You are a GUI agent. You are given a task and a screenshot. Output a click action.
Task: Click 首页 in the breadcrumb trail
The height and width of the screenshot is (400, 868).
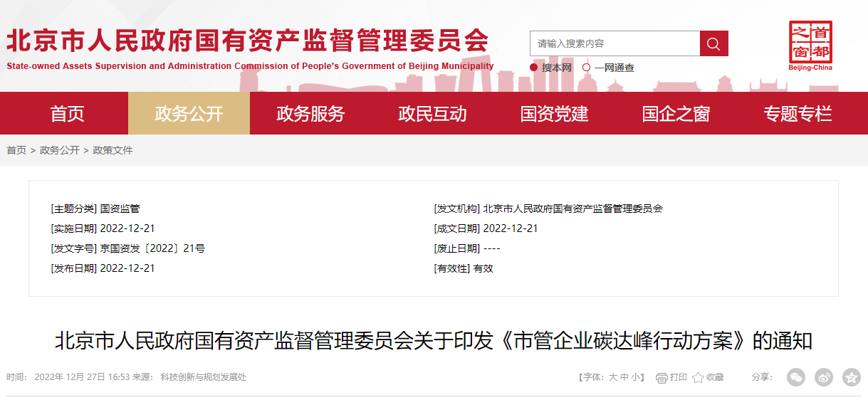[x=16, y=150]
